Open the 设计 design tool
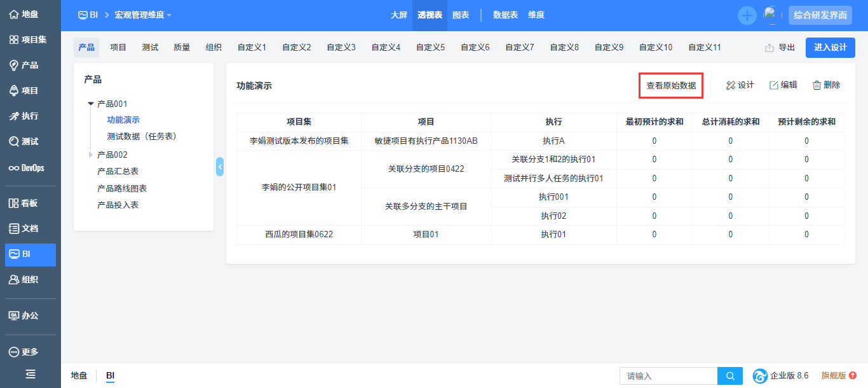 (740, 85)
